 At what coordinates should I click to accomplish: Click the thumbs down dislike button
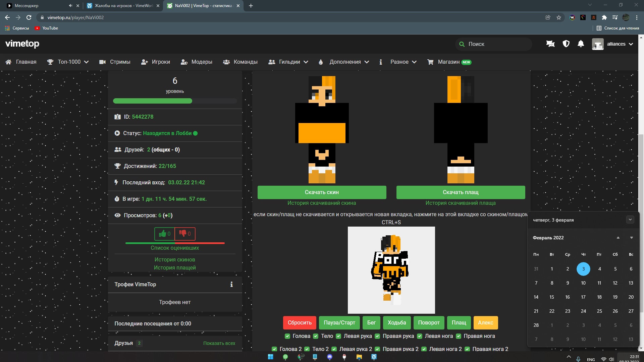[185, 234]
